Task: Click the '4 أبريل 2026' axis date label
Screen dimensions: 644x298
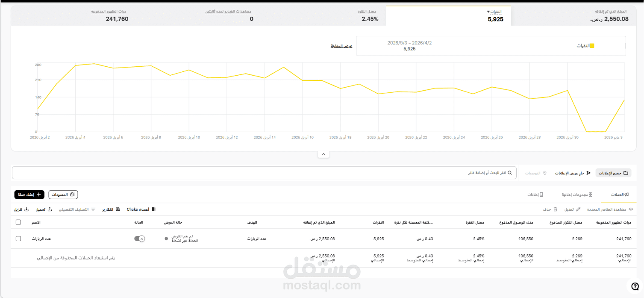Action: coord(75,138)
